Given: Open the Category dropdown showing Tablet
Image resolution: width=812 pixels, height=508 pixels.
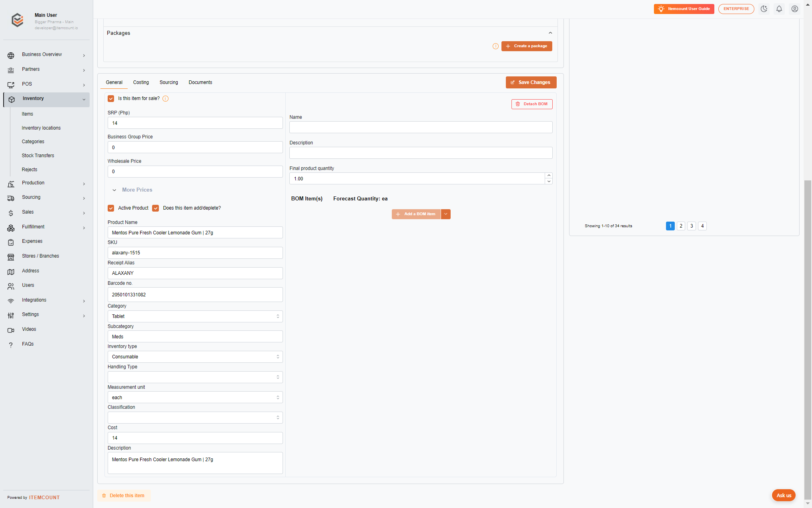Looking at the screenshot, I should [195, 316].
